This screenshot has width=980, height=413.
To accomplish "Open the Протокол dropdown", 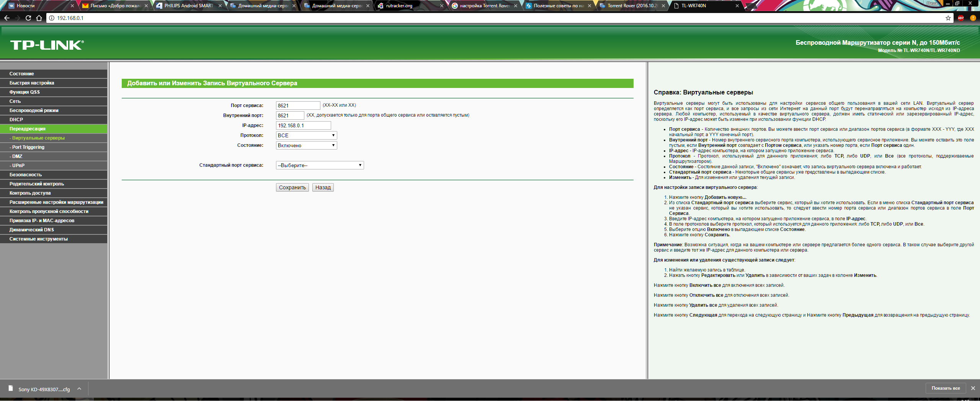I will pyautogui.click(x=306, y=135).
